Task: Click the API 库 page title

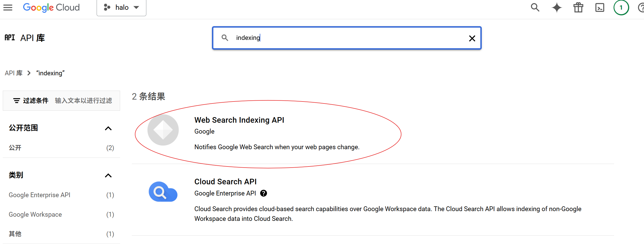Action: (33, 38)
